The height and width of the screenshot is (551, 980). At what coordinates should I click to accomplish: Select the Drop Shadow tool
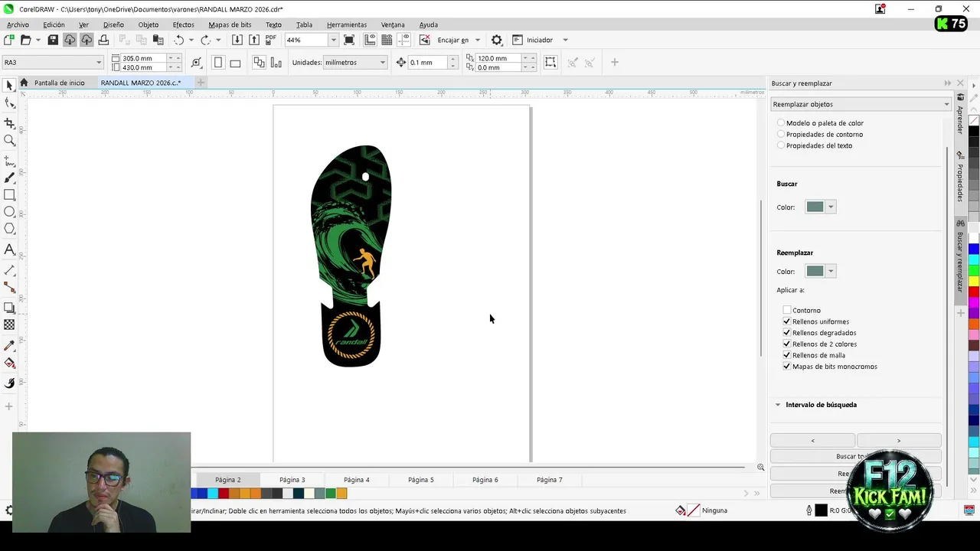pyautogui.click(x=9, y=308)
